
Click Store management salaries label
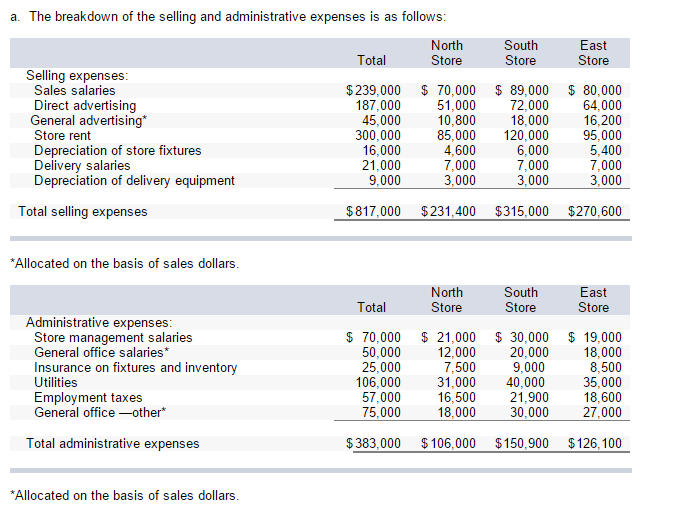pos(113,338)
